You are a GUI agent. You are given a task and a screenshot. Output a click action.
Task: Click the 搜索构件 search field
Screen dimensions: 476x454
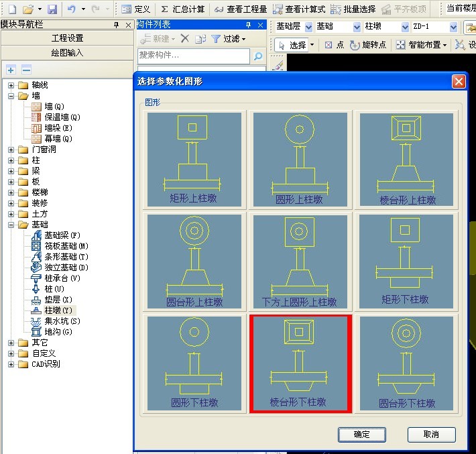[x=194, y=56]
